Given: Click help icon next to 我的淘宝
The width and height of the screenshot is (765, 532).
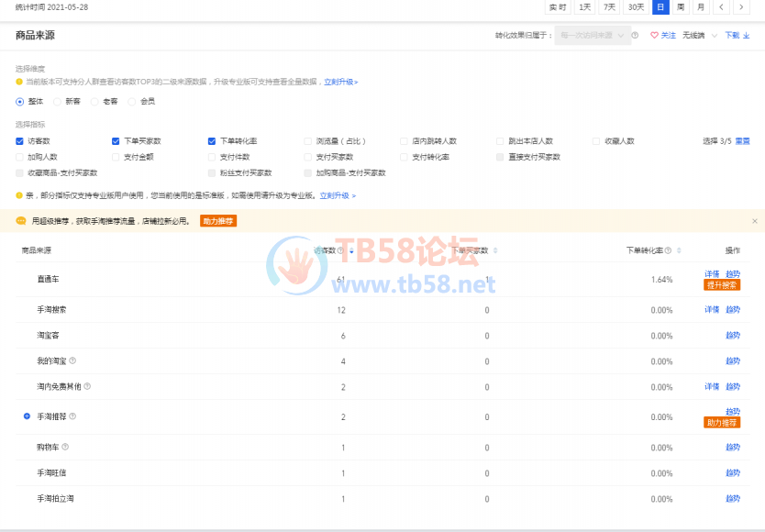Looking at the screenshot, I should [72, 360].
